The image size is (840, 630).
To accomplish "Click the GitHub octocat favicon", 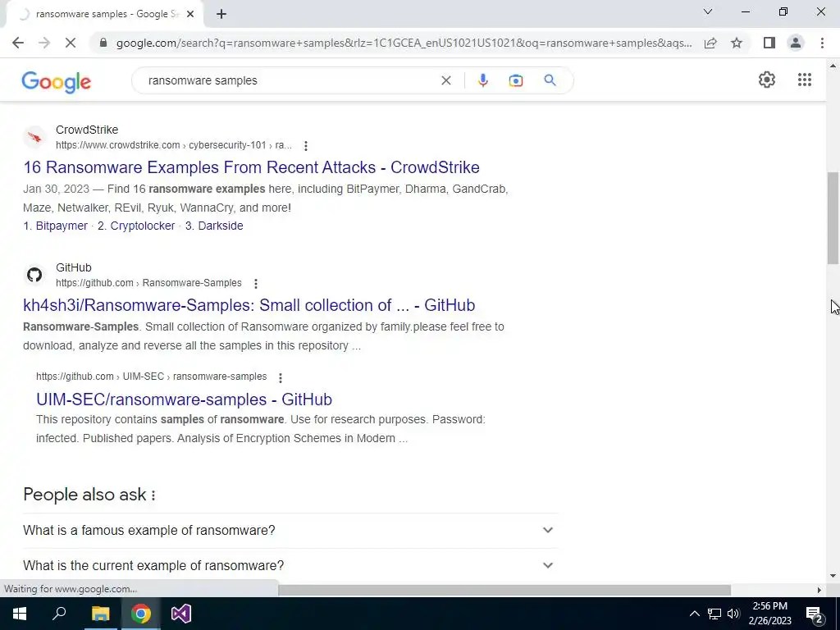I will (34, 276).
